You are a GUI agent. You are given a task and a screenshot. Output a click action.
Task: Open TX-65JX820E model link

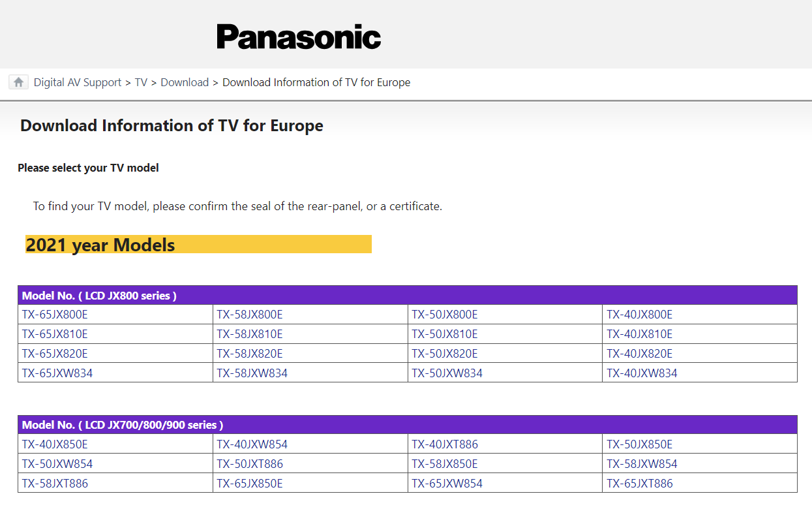pos(55,354)
